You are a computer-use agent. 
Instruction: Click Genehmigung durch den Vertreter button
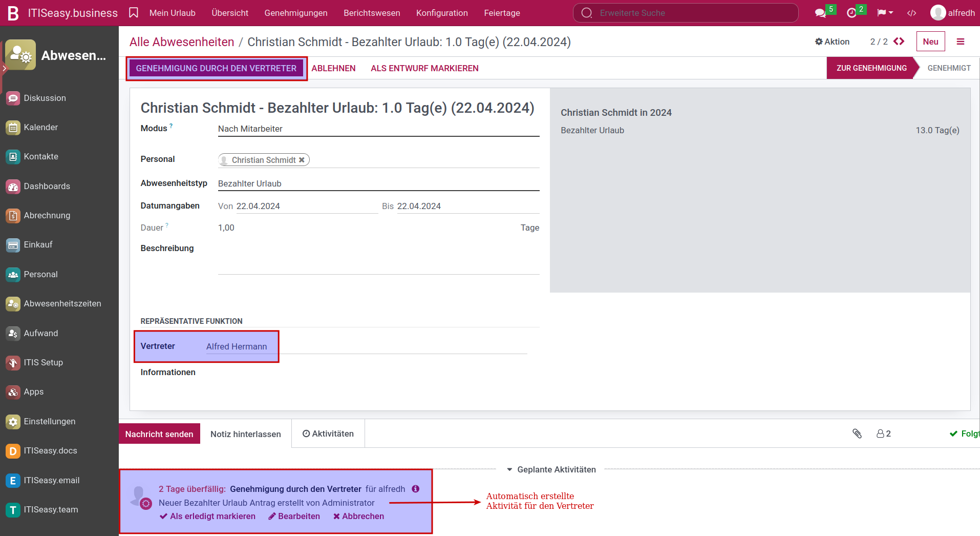(216, 68)
